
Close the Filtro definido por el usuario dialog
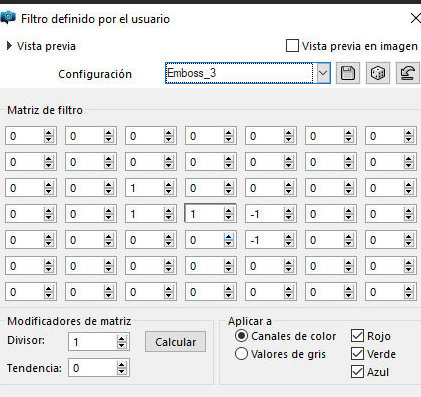(x=415, y=18)
